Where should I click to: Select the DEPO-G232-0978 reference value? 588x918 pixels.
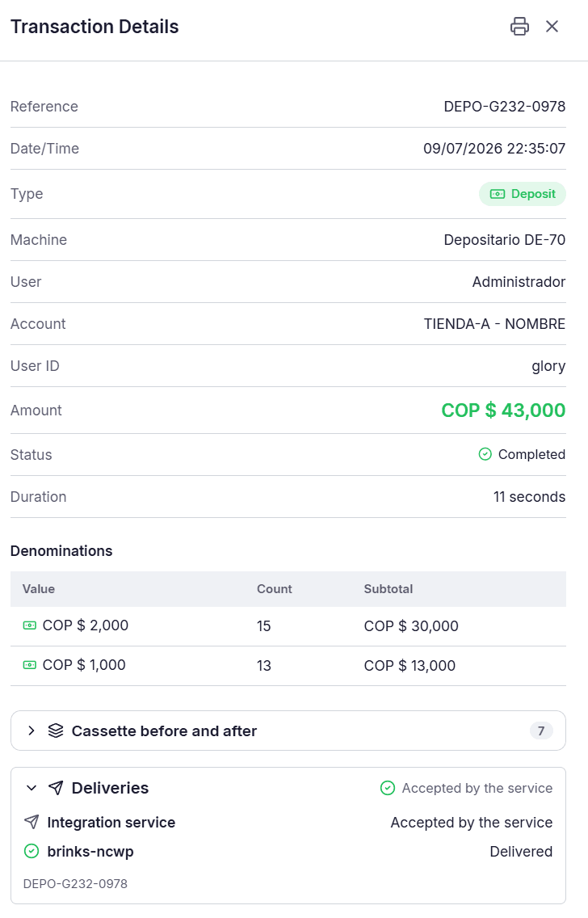coord(504,107)
